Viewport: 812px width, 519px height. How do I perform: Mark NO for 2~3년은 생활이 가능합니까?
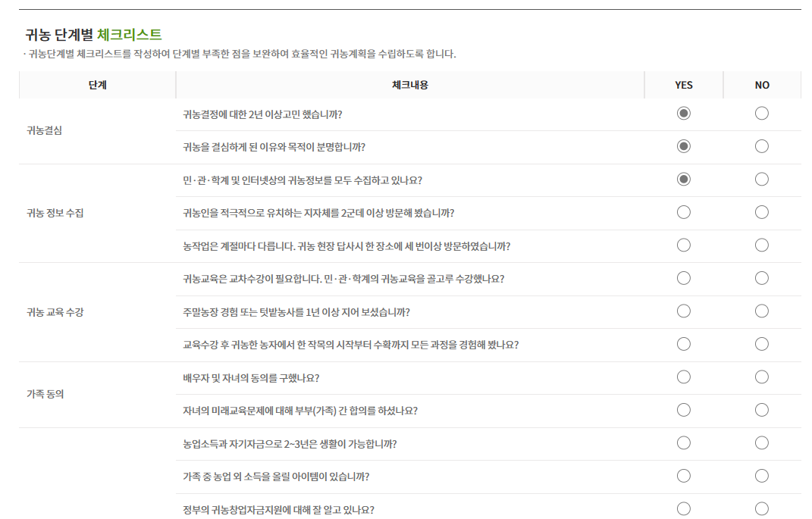[762, 443]
